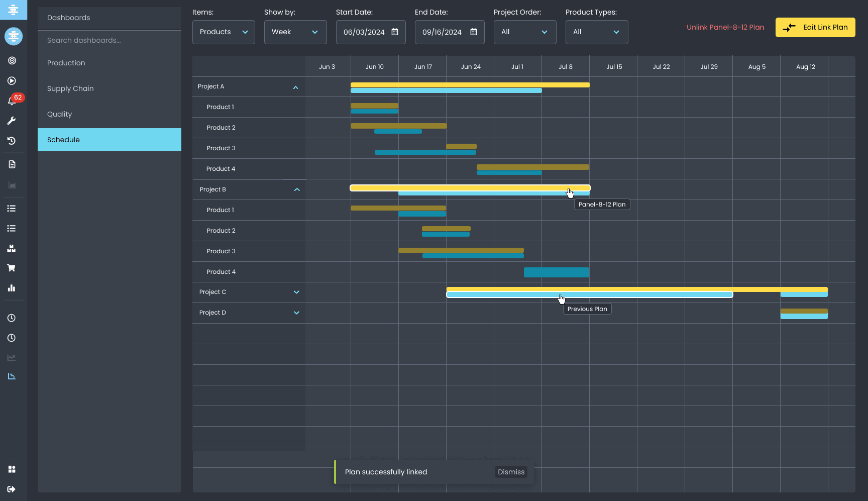Click the wrench maintenance icon in sidebar

pos(12,121)
